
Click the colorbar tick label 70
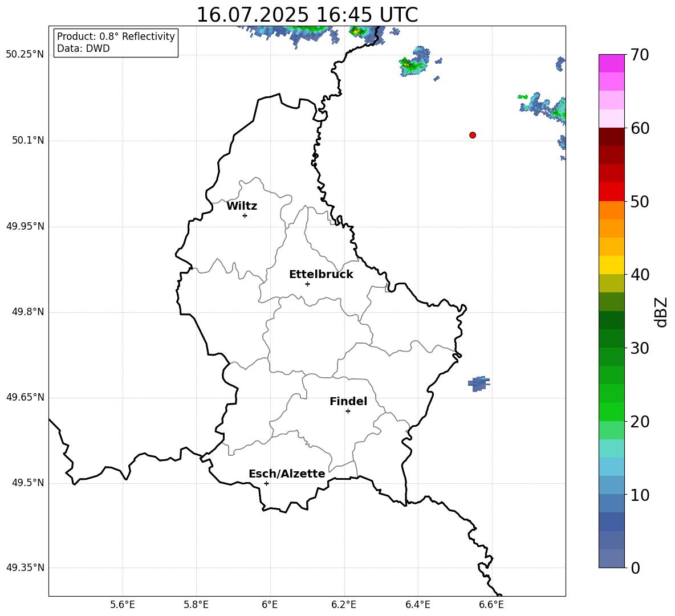(x=640, y=55)
